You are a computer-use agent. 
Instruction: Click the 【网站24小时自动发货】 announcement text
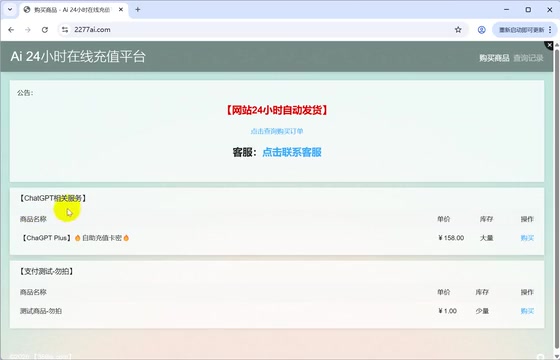(x=277, y=110)
